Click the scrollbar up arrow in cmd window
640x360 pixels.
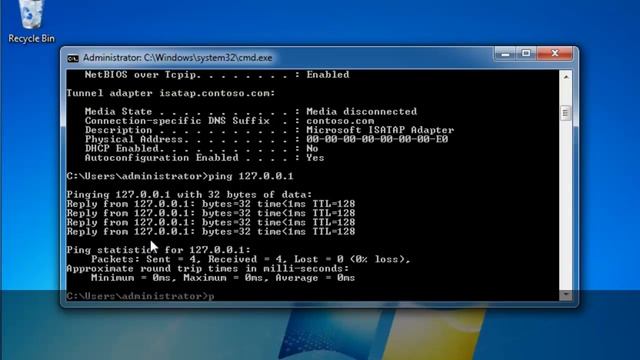[566, 77]
